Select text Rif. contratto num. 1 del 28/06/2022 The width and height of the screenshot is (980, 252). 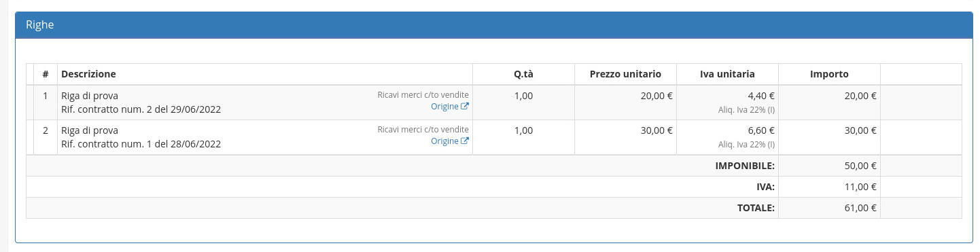coord(141,143)
